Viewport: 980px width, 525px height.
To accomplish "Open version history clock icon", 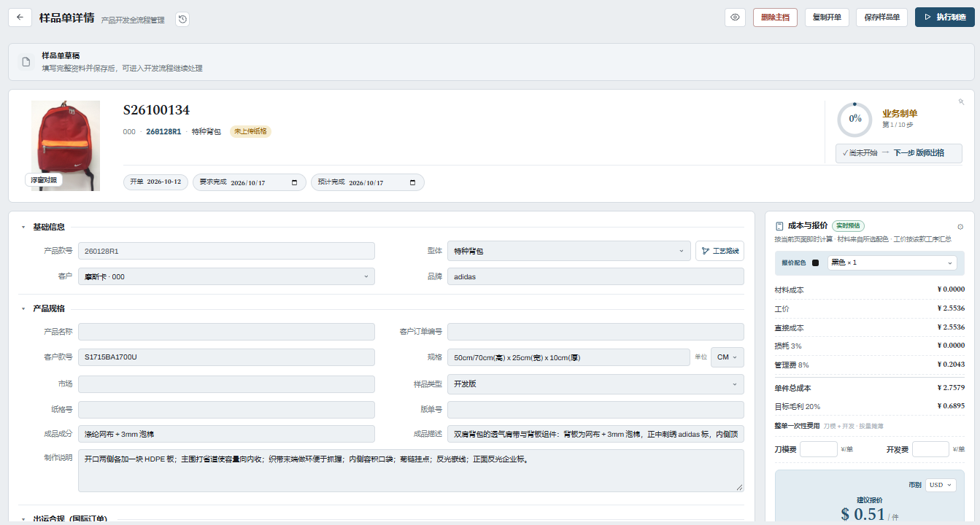I will [182, 19].
